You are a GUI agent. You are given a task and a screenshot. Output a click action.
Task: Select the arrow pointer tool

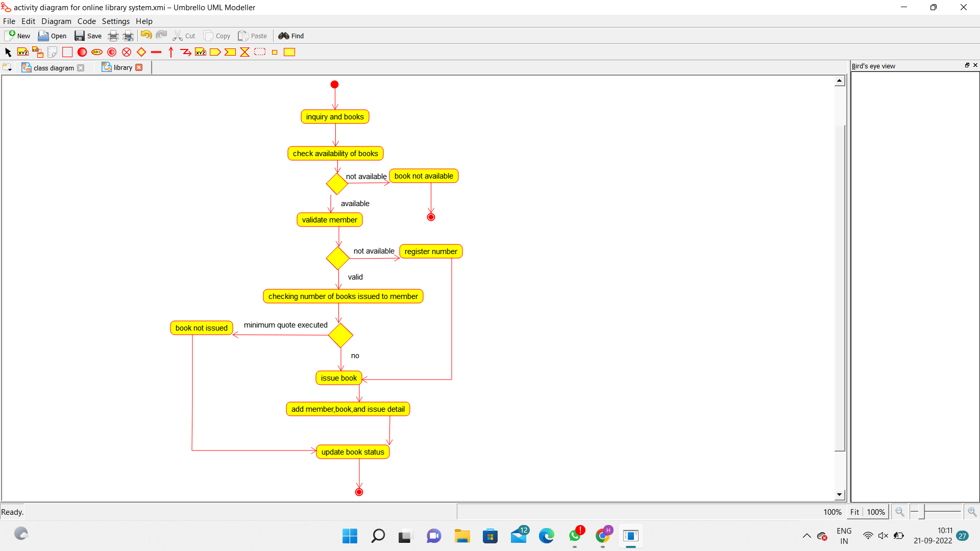pyautogui.click(x=8, y=52)
